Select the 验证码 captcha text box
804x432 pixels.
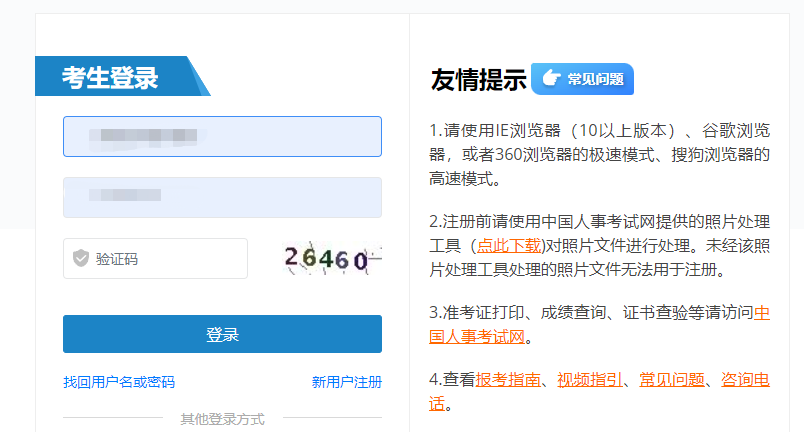(x=165, y=259)
